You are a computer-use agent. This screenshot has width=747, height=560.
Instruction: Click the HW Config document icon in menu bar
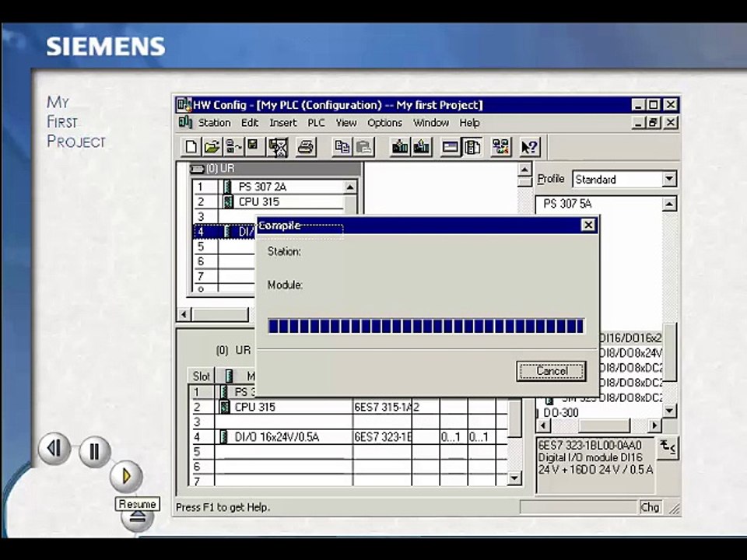[x=185, y=122]
